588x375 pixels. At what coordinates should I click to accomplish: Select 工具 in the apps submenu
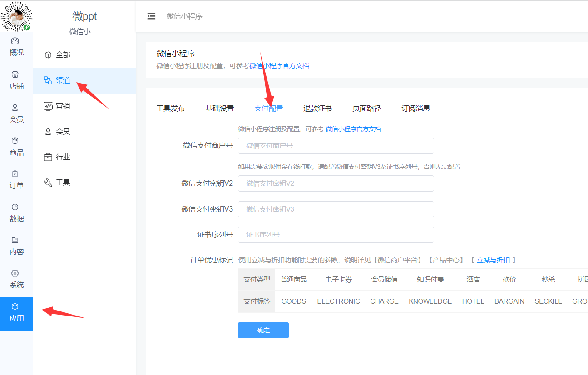(63, 183)
